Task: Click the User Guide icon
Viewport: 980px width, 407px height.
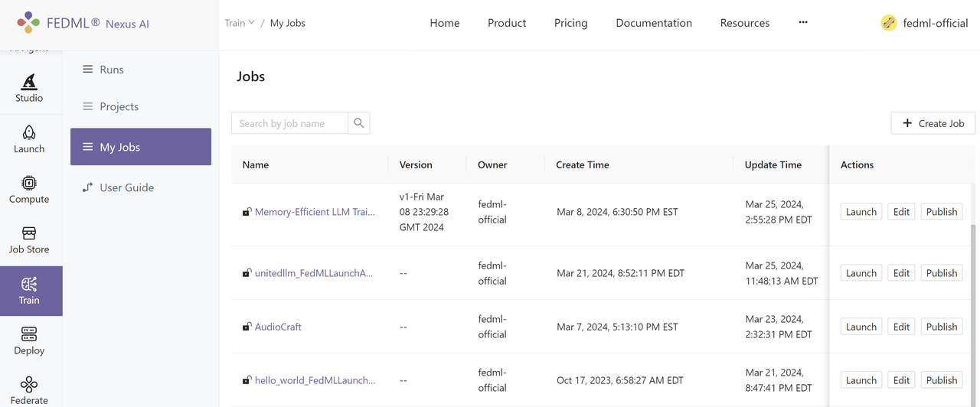Action: pyautogui.click(x=88, y=187)
